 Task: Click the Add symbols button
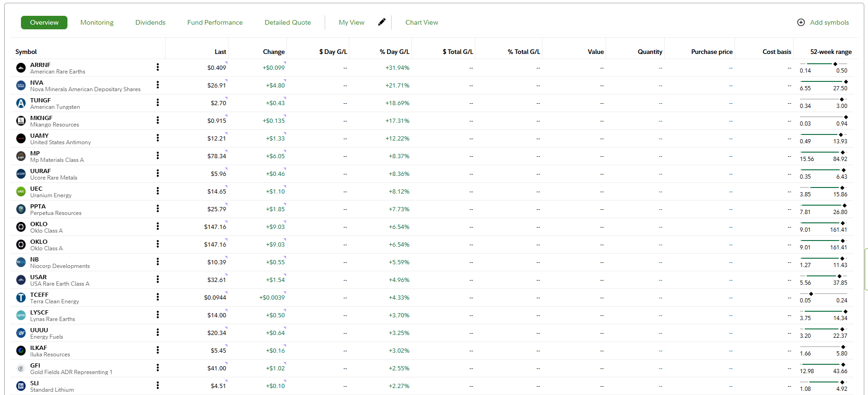pyautogui.click(x=823, y=22)
